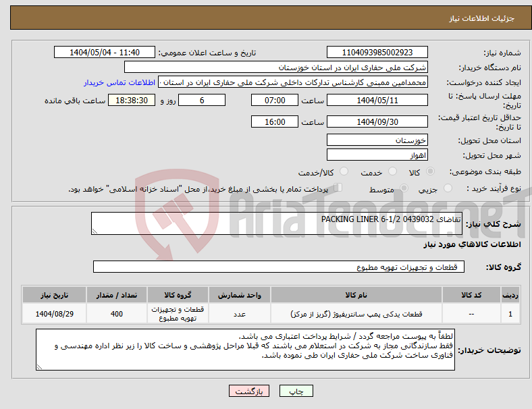Click the ردیف column header
The height and width of the screenshot is (409, 532).
510,295
